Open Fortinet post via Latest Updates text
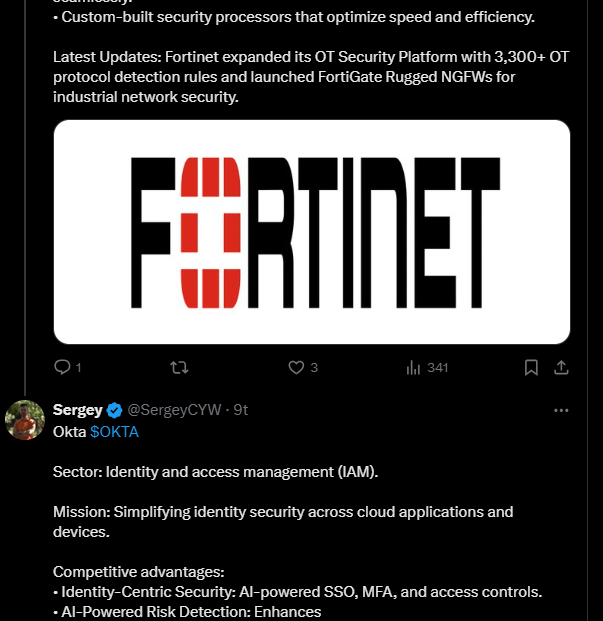Screen dimensions: 603x621 click(x=311, y=77)
